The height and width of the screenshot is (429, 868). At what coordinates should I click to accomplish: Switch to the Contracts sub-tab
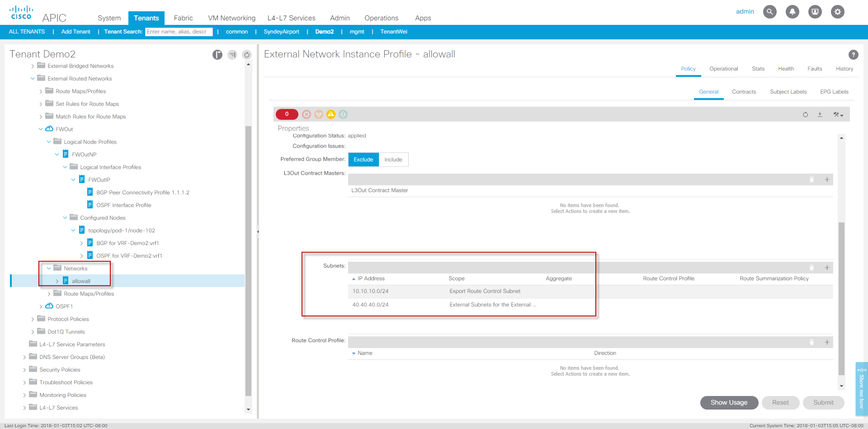[x=744, y=92]
